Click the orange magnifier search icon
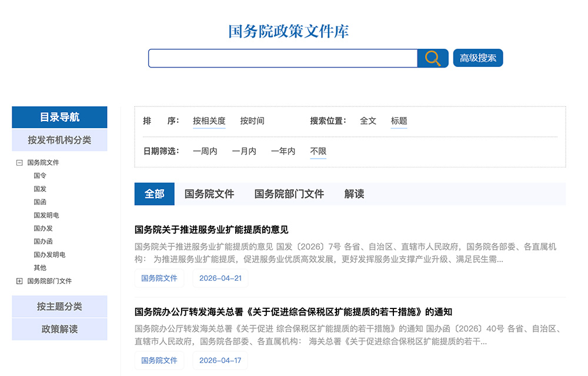This screenshot has width=588, height=376. click(433, 58)
